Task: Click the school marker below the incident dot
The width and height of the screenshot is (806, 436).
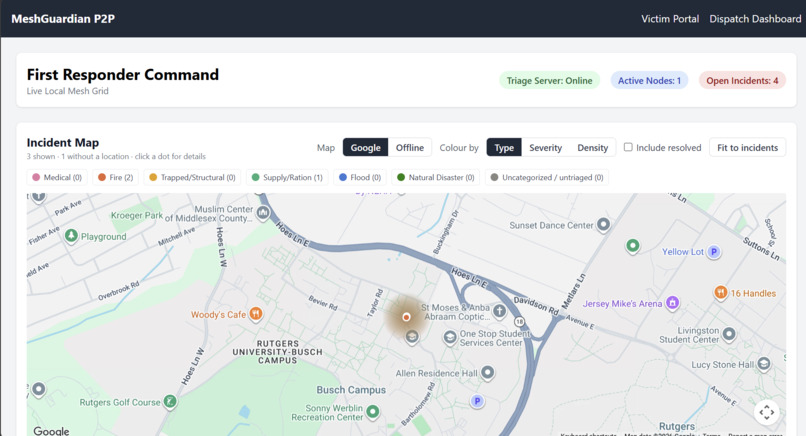Action: click(x=412, y=337)
